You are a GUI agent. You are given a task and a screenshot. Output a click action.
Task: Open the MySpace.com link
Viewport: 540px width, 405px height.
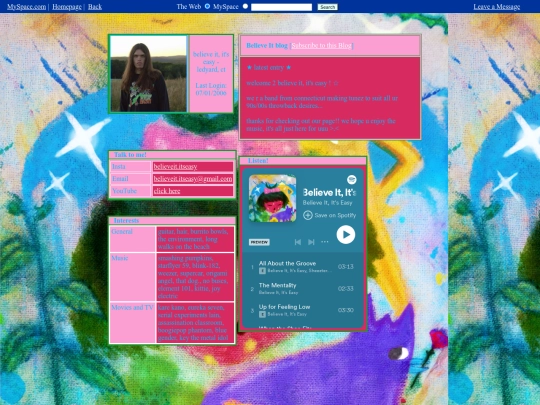(x=27, y=7)
